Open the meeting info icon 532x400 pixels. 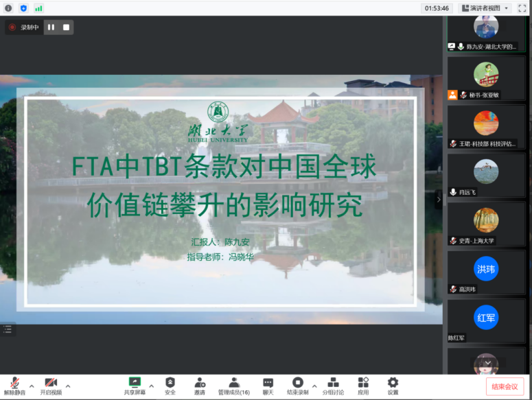point(8,8)
